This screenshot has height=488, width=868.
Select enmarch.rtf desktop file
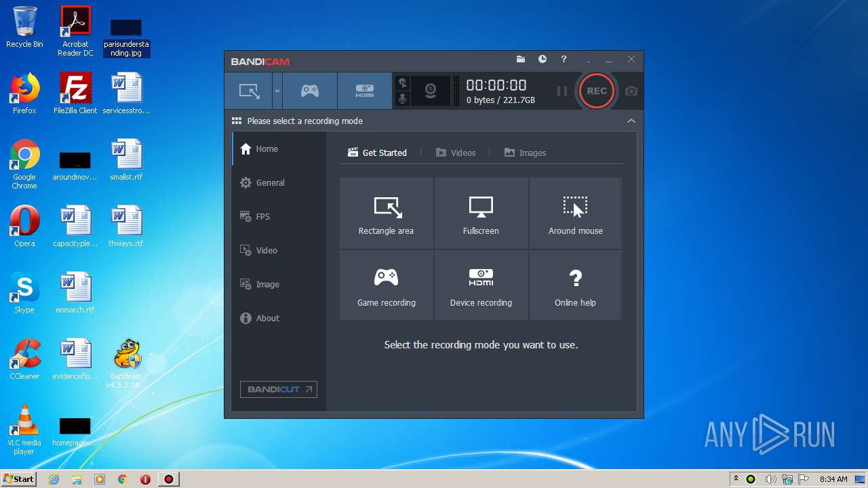coord(75,293)
